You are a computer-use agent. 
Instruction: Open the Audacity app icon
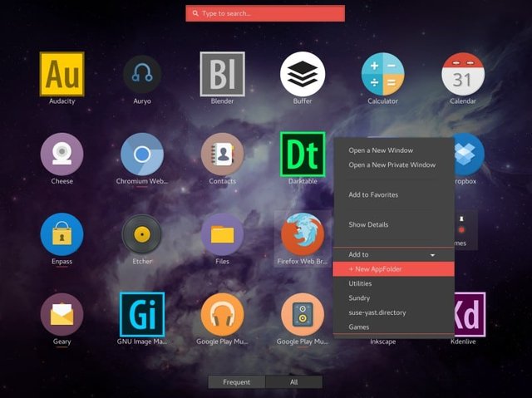tap(62, 74)
